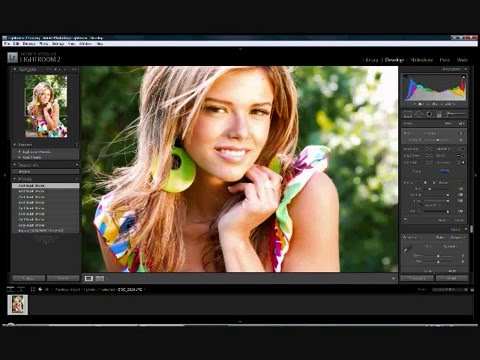Select the Import history entry
480x360 pixels.
tap(46, 231)
